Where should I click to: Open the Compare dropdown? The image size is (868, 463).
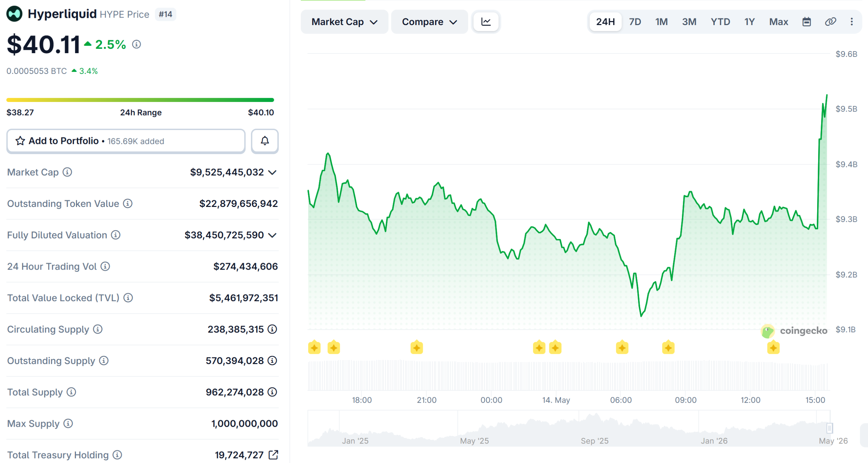click(430, 22)
